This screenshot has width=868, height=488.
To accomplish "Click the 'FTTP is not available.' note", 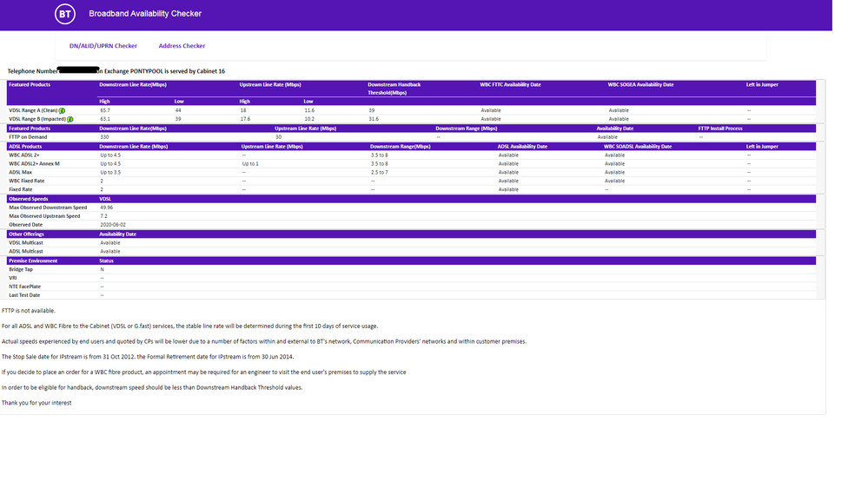I will click(x=28, y=311).
